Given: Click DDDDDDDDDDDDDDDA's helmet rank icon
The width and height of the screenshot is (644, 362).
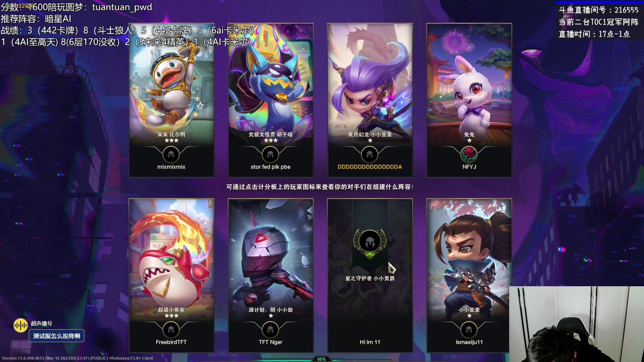Looking at the screenshot, I should 370,155.
